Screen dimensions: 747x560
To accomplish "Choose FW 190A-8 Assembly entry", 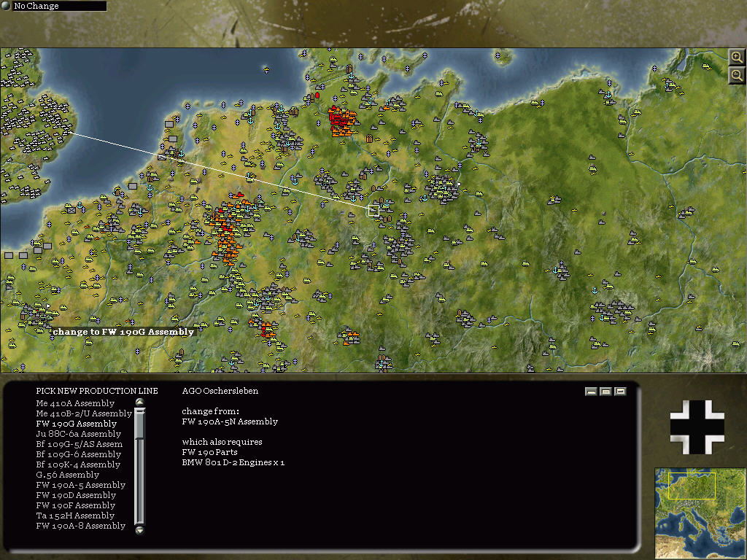I will 81,526.
